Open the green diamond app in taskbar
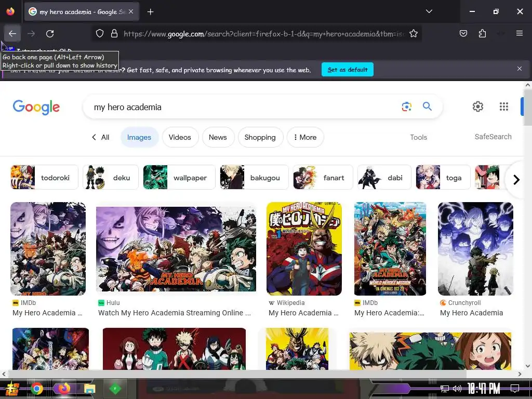Image resolution: width=532 pixels, height=399 pixels. (x=115, y=389)
